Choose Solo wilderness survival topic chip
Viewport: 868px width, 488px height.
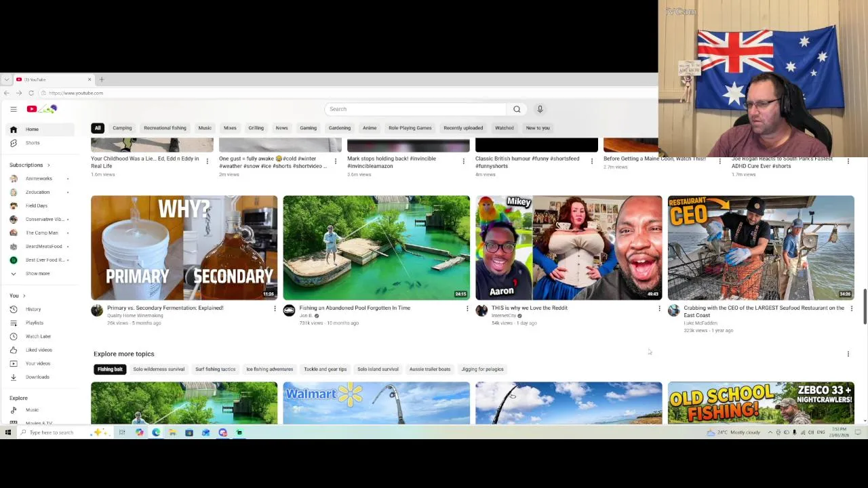tap(159, 369)
